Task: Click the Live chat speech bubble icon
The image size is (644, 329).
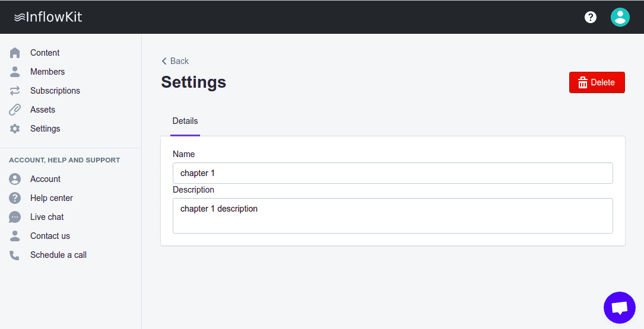Action: click(x=15, y=217)
